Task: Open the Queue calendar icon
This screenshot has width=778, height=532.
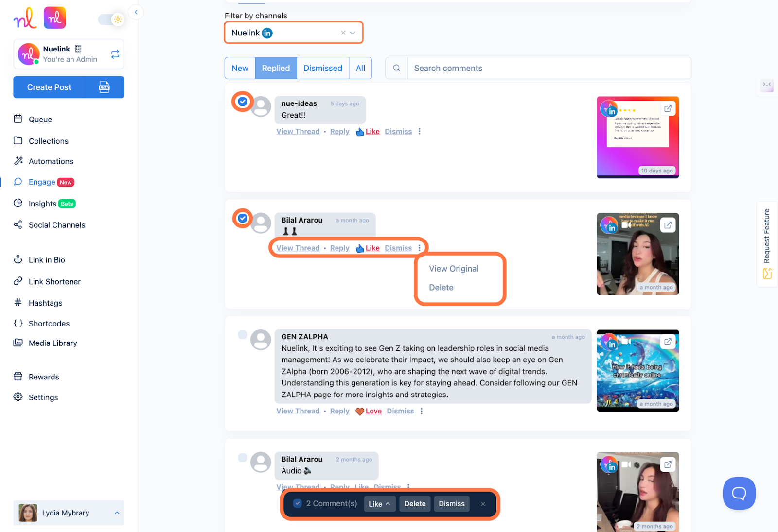Action: [x=18, y=119]
